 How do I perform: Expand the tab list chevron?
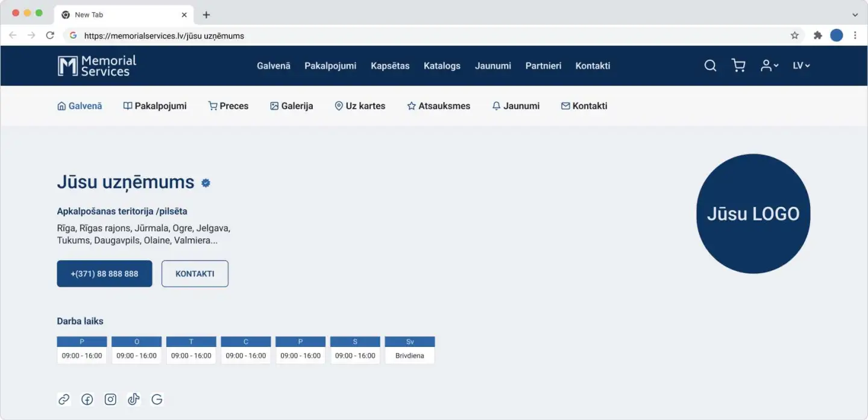point(855,14)
